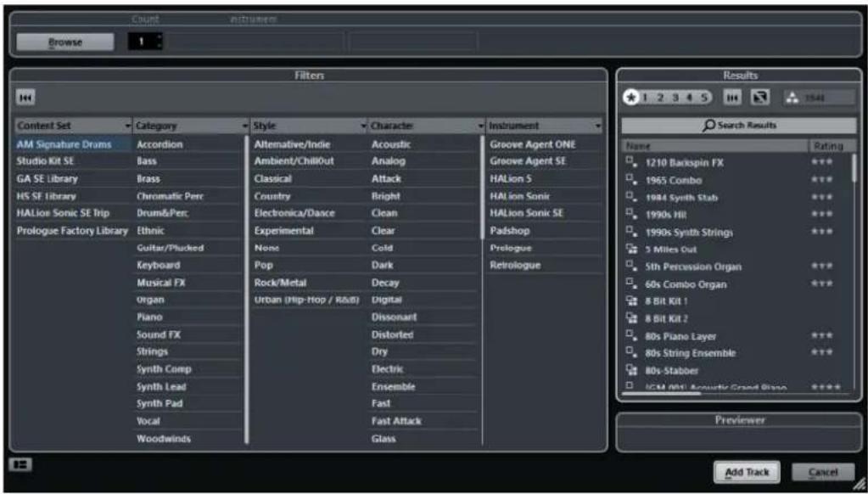Click the Cancel button
868x494 pixels.
click(x=823, y=473)
